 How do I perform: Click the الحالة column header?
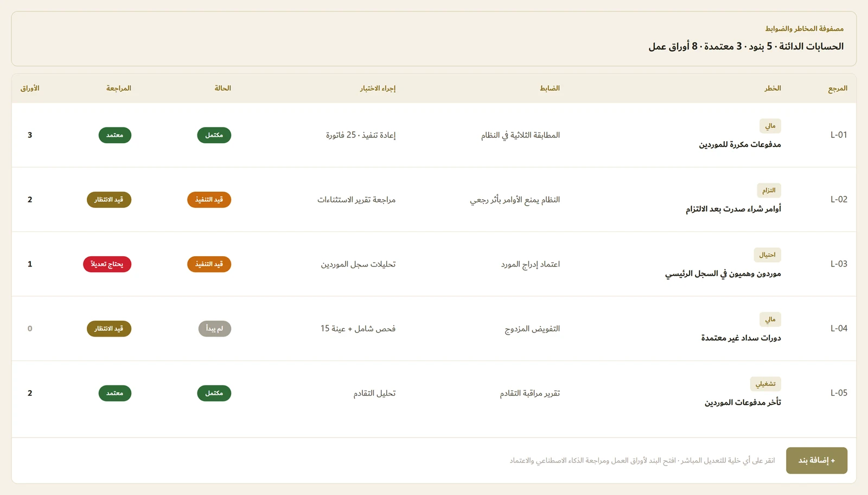[223, 88]
